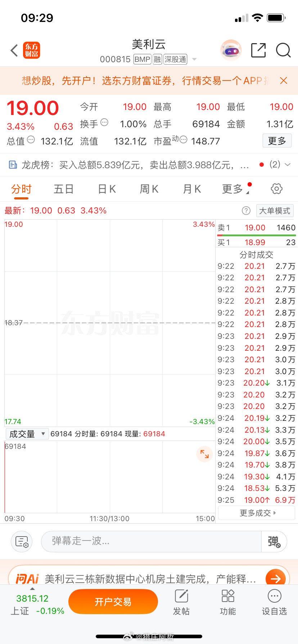298x644 pixels.
Task: Open chart settings gear icon
Action: pos(276,189)
